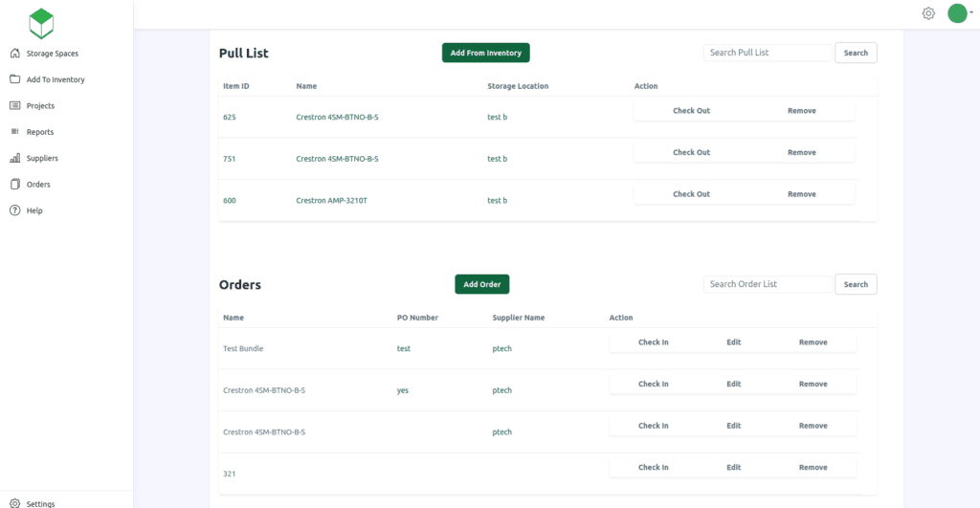Viewport: 980px width, 508px height.
Task: Open storage location test b for item 600
Action: pos(498,201)
